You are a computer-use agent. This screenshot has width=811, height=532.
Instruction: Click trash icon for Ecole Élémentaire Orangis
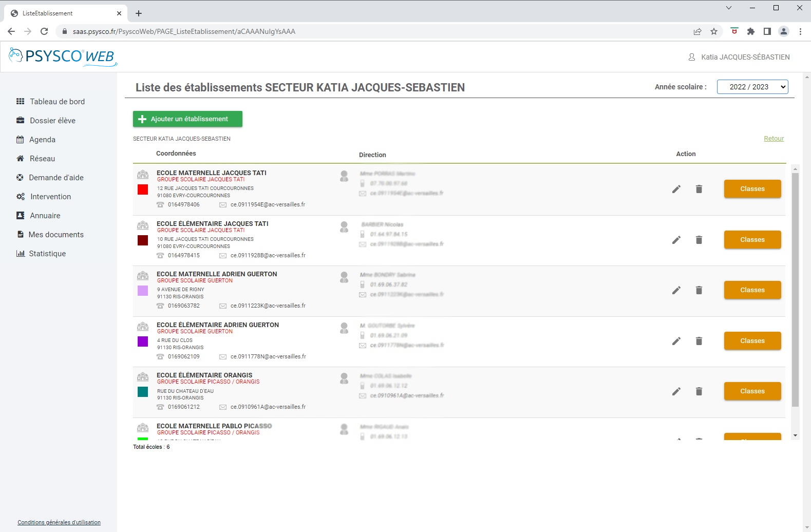click(699, 391)
